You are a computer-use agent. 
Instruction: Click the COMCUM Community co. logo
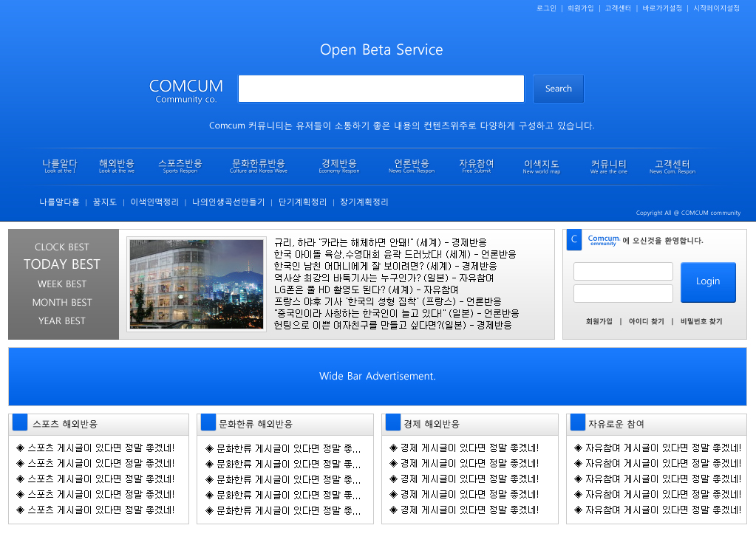pyautogui.click(x=186, y=91)
